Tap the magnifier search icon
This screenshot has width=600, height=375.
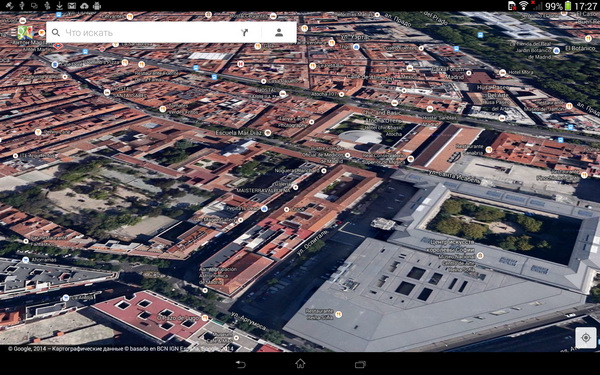click(56, 33)
